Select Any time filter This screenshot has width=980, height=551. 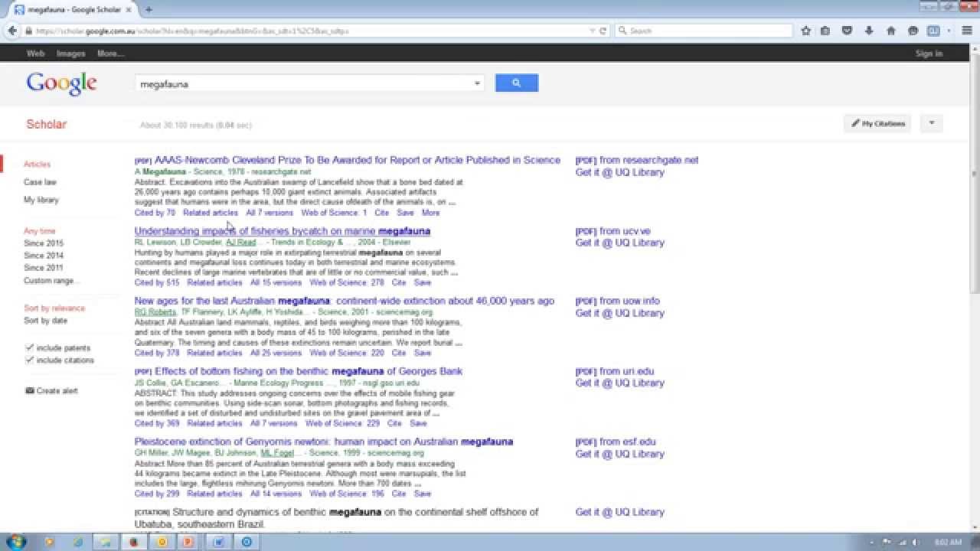coord(40,231)
